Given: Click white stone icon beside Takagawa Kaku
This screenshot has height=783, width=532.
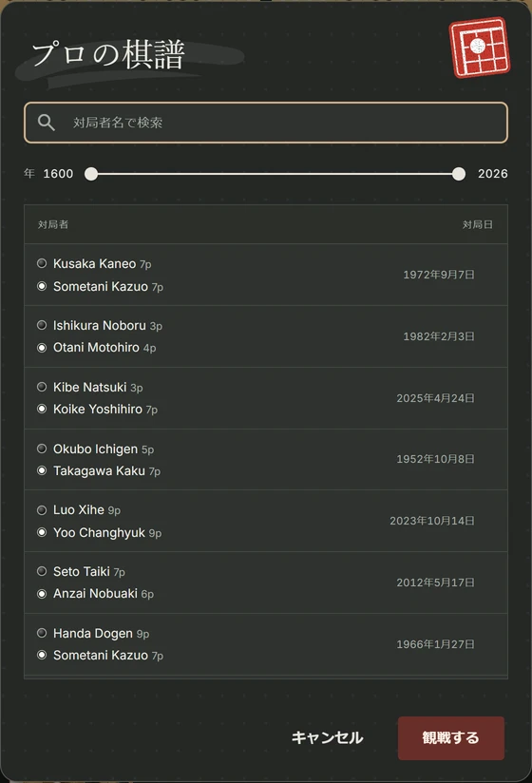Looking at the screenshot, I should (42, 470).
